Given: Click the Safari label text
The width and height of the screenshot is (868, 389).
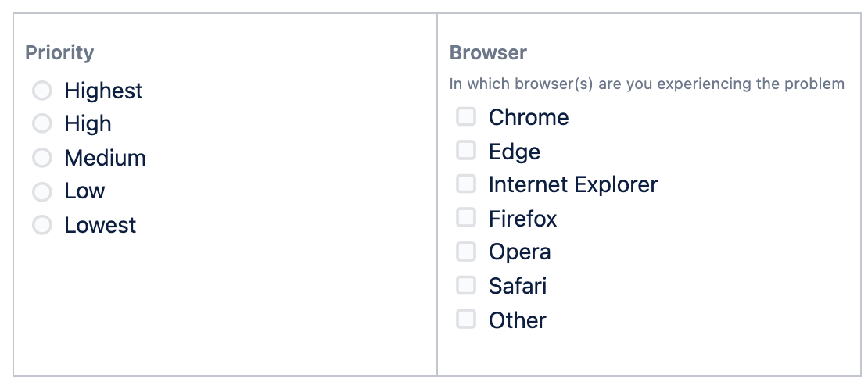Looking at the screenshot, I should tap(518, 286).
